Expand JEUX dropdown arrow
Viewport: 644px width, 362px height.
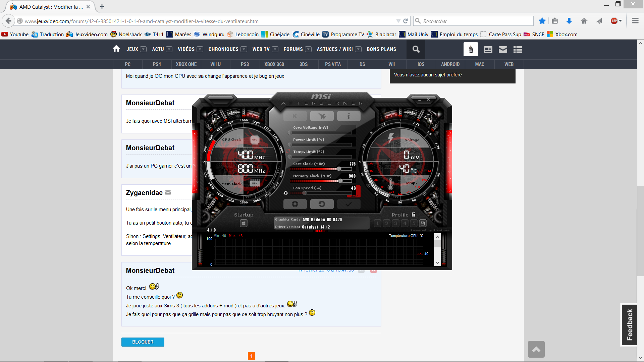[x=143, y=49]
